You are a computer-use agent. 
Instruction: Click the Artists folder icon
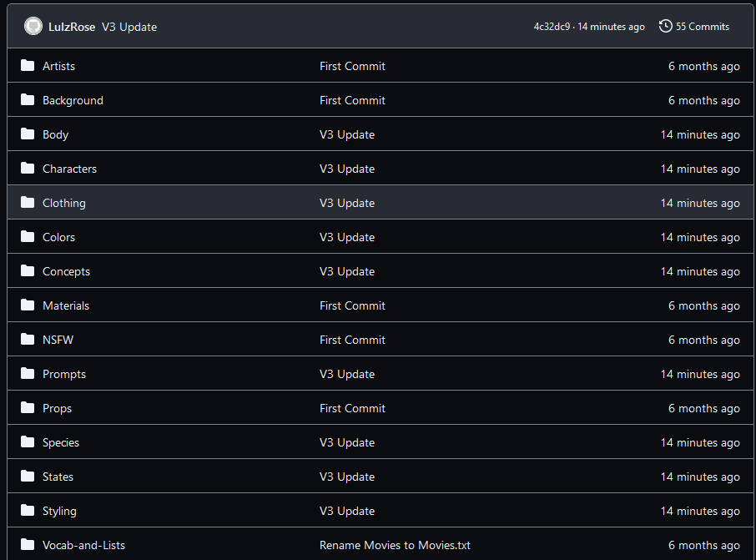point(28,66)
